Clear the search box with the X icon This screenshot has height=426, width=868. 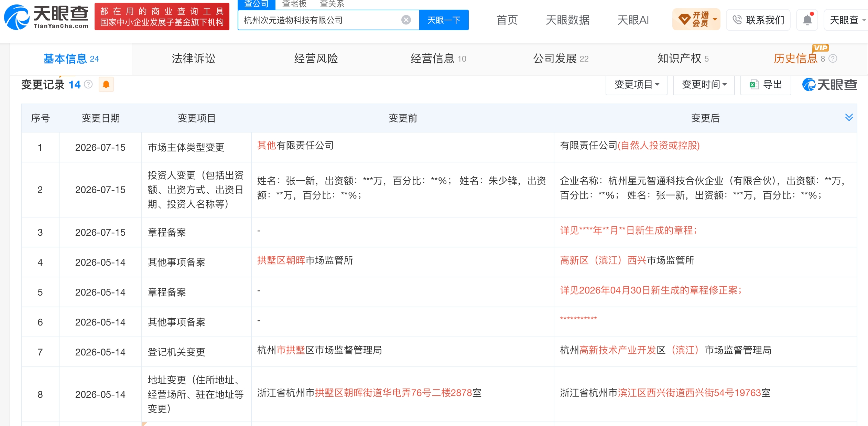pos(406,20)
